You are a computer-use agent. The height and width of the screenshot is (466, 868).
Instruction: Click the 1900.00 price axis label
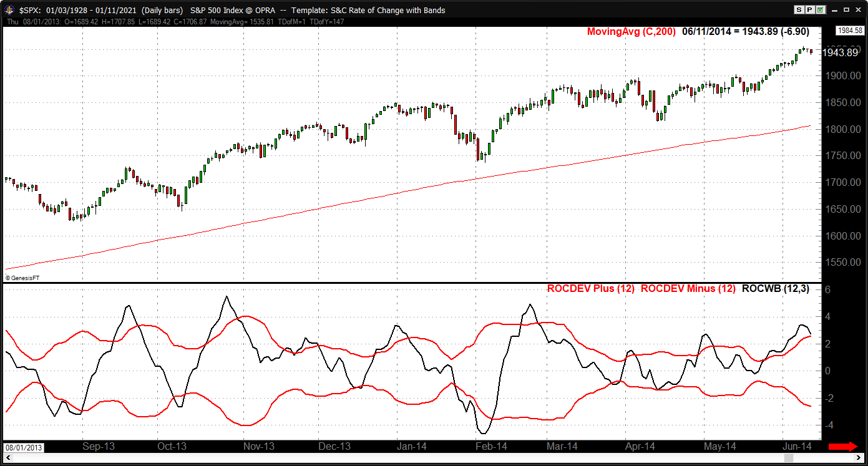pyautogui.click(x=842, y=75)
